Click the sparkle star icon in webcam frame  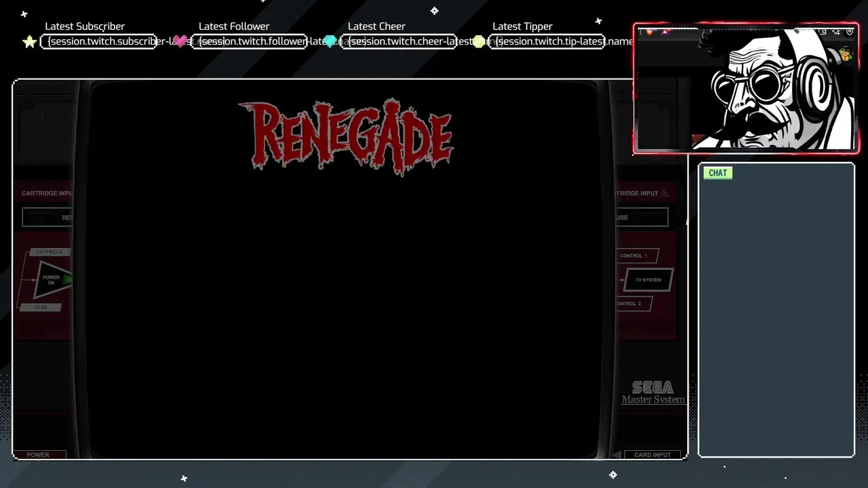coord(835,32)
